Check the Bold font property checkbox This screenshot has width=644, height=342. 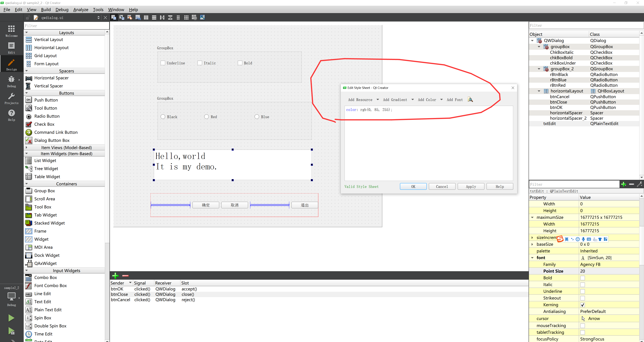pyautogui.click(x=582, y=278)
